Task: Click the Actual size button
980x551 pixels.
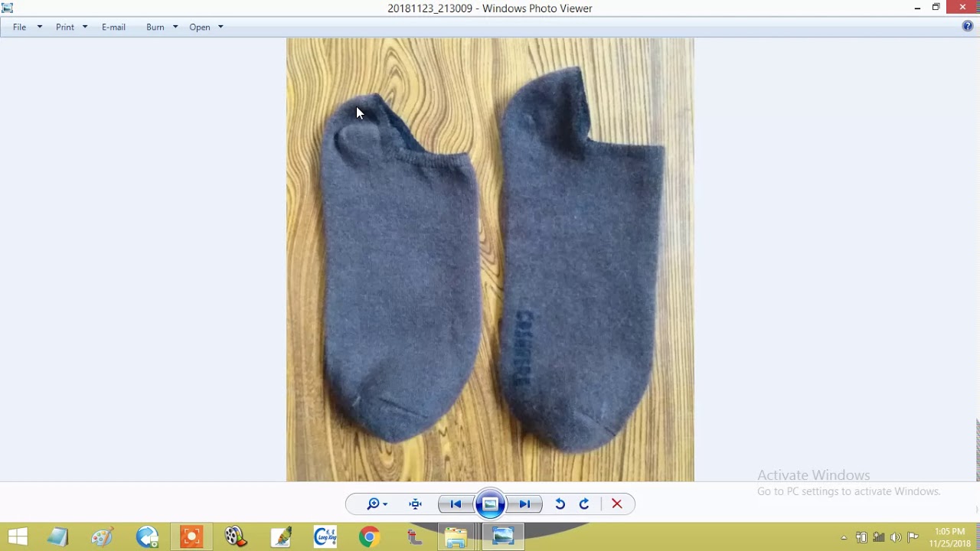Action: tap(416, 504)
